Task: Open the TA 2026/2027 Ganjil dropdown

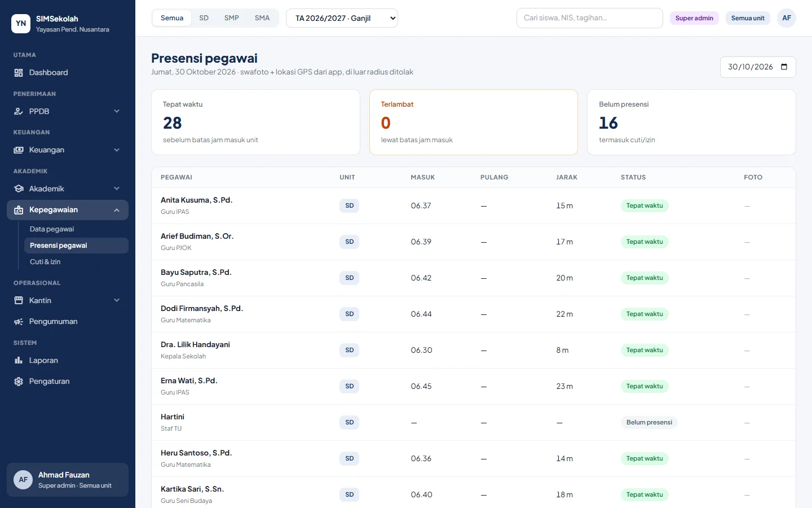Action: (342, 18)
